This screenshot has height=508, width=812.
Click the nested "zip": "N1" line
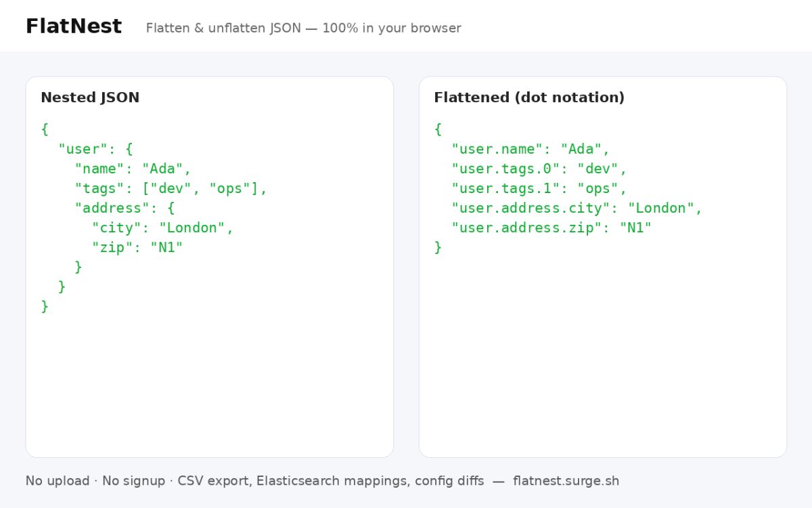point(137,247)
